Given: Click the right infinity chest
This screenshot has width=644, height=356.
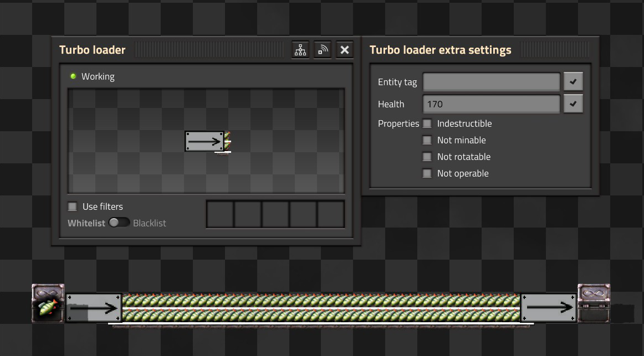Looking at the screenshot, I should tap(594, 303).
